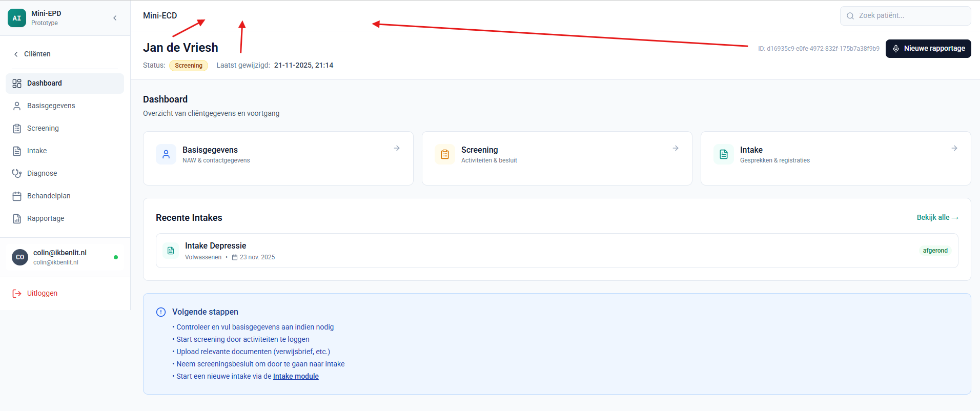Viewport: 980px width, 411px height.
Task: Click the Screening clipboard icon in sidebar
Action: tap(17, 129)
